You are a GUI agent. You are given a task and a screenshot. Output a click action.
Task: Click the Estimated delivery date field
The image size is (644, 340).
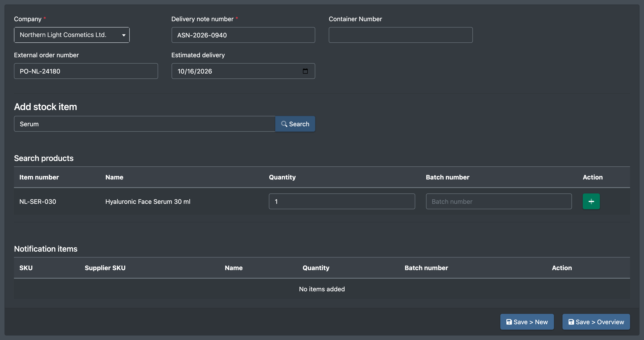tap(243, 71)
